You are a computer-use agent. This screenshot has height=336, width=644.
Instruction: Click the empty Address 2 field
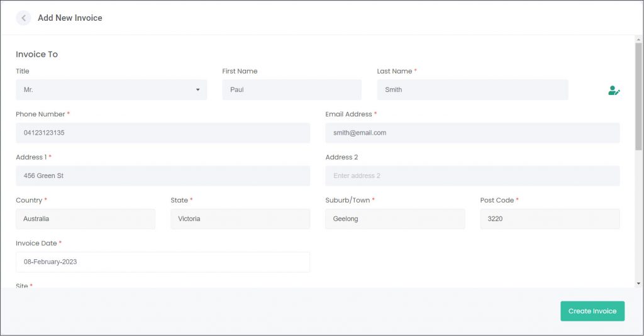(472, 176)
